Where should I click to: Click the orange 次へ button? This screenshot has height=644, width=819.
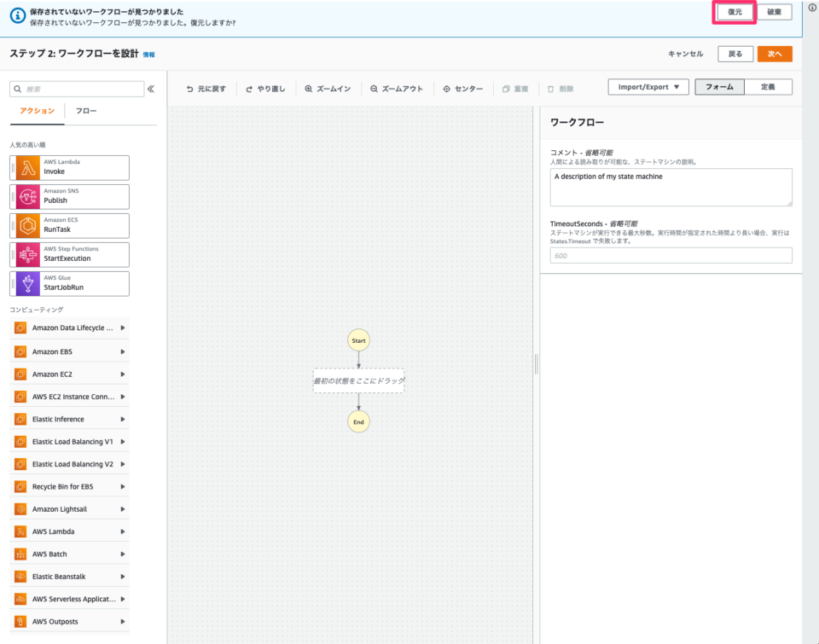pyautogui.click(x=775, y=54)
